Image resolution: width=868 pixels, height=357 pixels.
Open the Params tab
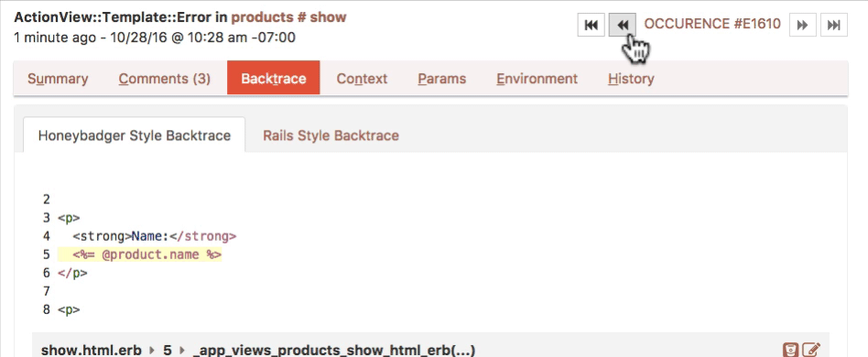[441, 79]
